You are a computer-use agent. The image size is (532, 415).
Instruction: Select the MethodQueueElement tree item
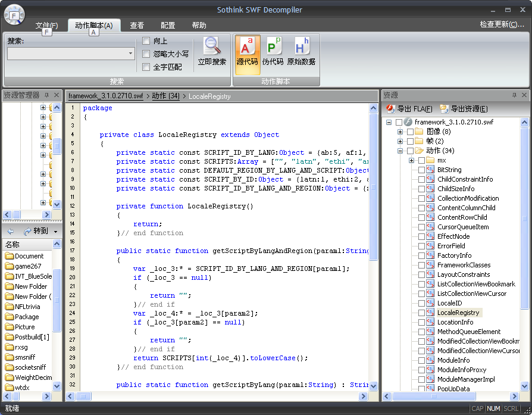click(x=468, y=332)
